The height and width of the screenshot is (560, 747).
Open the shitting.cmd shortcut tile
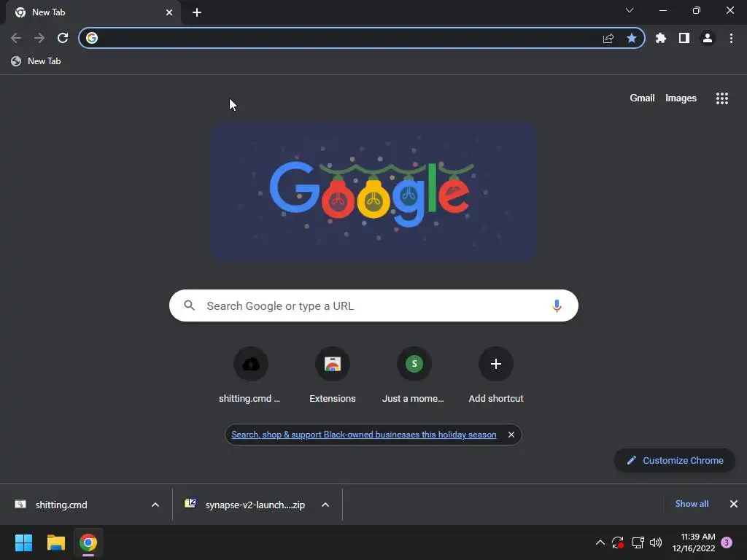tap(251, 376)
